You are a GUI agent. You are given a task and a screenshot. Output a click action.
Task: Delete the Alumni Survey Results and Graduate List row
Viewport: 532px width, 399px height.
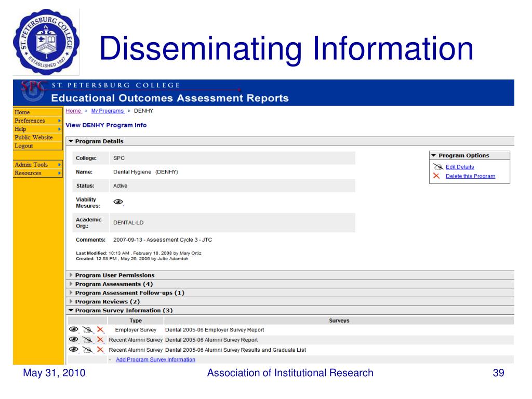tap(100, 350)
